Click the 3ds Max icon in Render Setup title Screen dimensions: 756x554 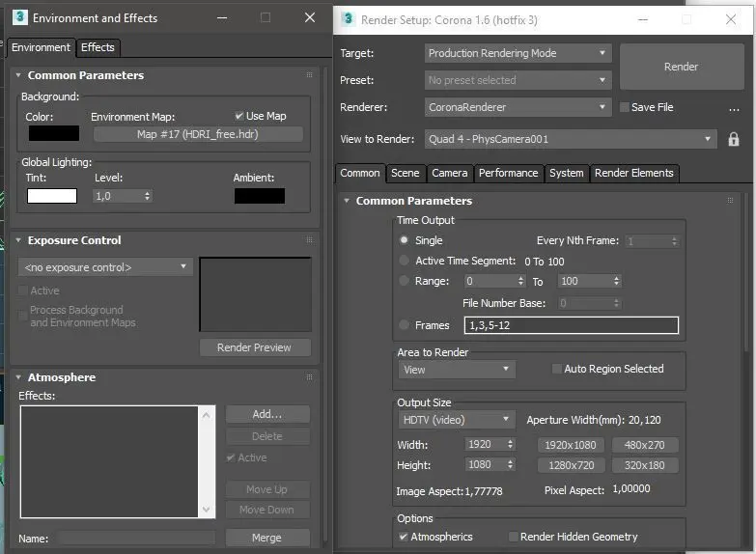[349, 18]
